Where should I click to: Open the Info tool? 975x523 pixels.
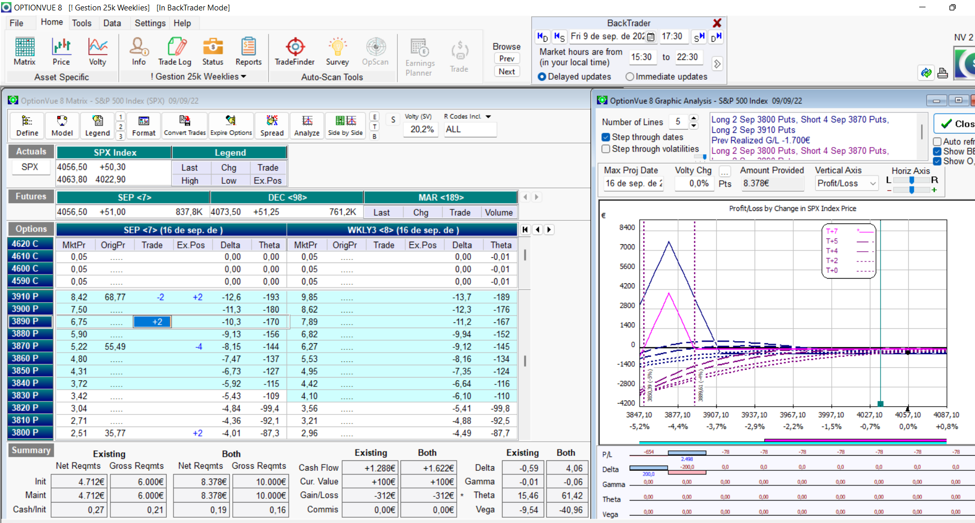(139, 51)
